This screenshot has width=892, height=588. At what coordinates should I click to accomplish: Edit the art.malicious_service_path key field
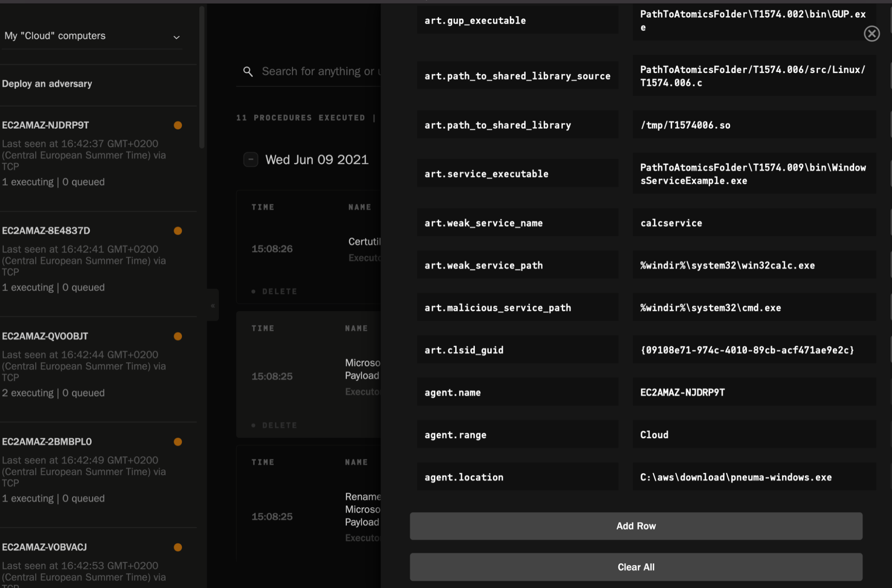(x=518, y=307)
